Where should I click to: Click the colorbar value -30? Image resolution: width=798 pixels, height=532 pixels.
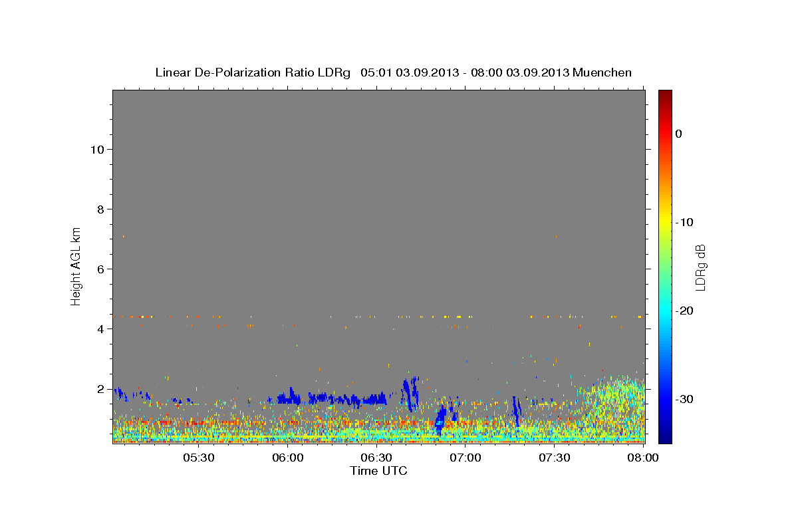685,399
